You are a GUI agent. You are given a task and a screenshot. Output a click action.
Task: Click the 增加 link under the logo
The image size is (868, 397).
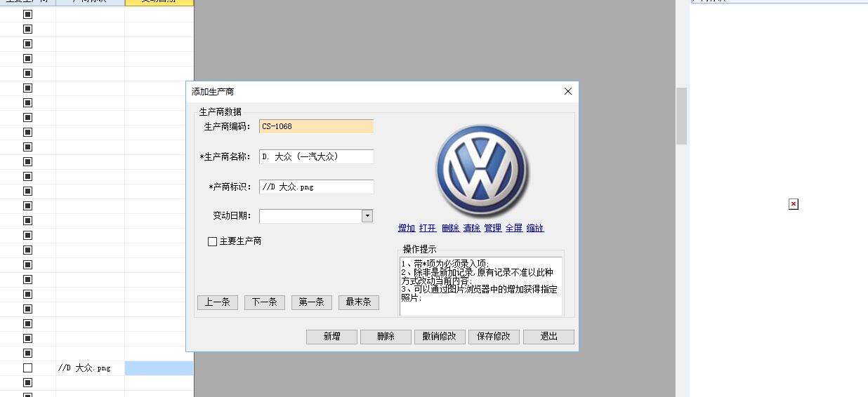pos(407,228)
